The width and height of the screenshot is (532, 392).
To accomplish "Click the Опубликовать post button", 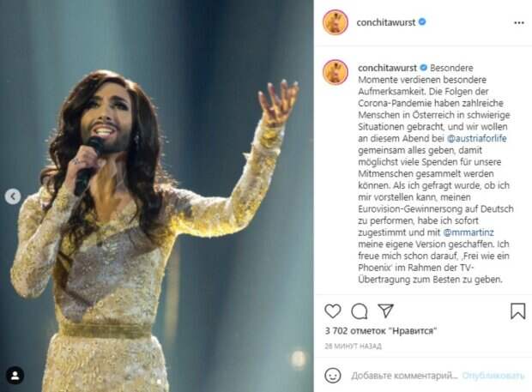I will coord(493,376).
